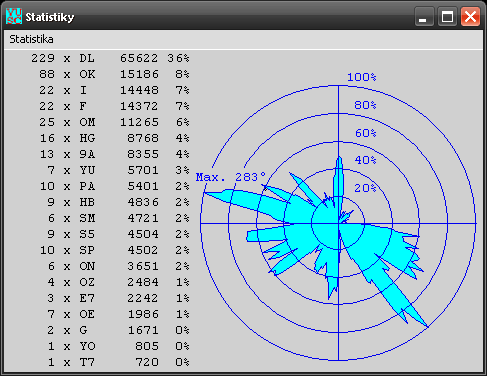Select the E7 row with 2242
The width and height of the screenshot is (487, 376).
tap(118, 298)
